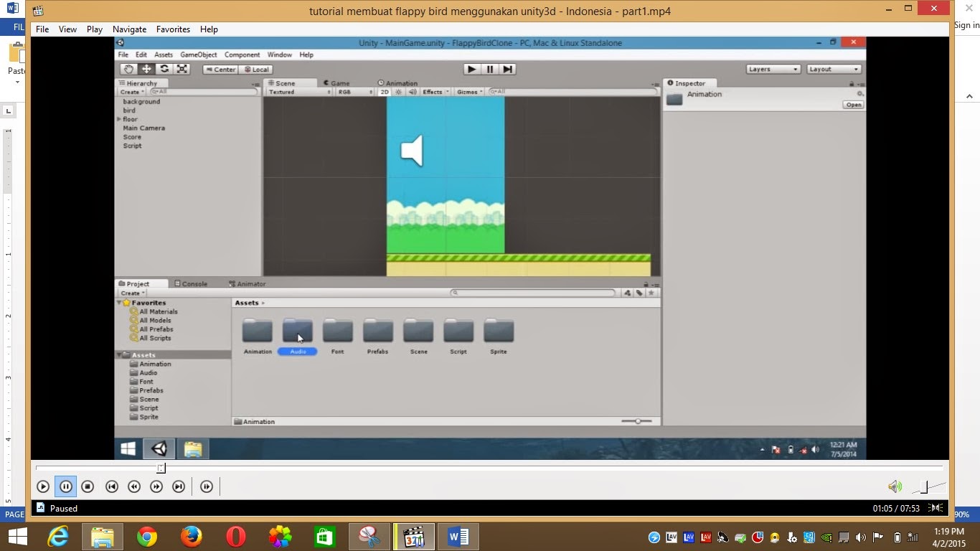Image resolution: width=980 pixels, height=551 pixels.
Task: Collapse the Favorites tree in Project panel
Action: point(119,303)
